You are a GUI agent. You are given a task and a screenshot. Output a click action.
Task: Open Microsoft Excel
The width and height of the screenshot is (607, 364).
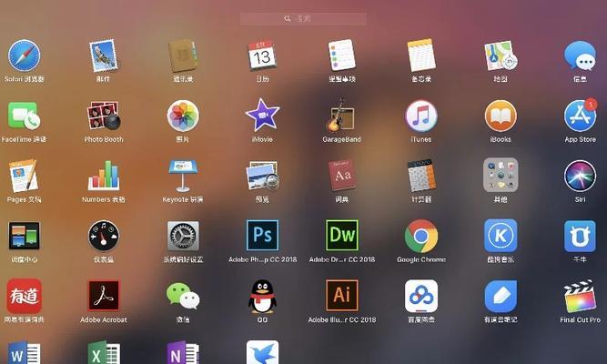[x=104, y=352]
